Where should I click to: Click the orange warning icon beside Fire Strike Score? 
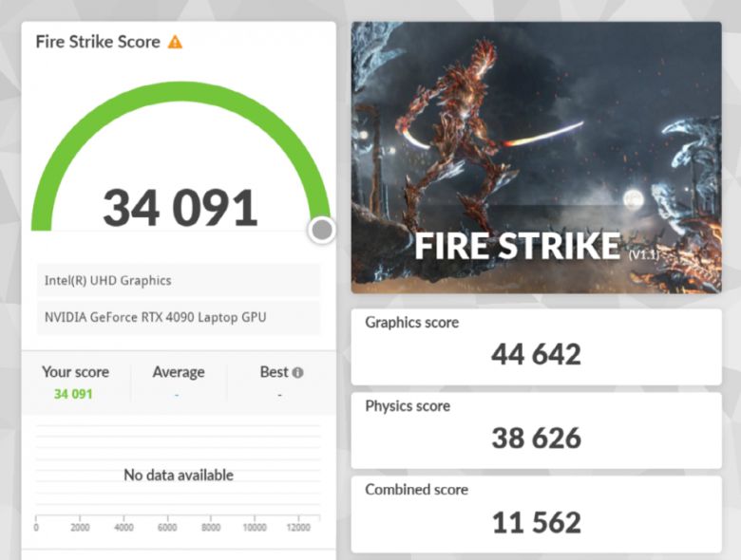[x=175, y=42]
